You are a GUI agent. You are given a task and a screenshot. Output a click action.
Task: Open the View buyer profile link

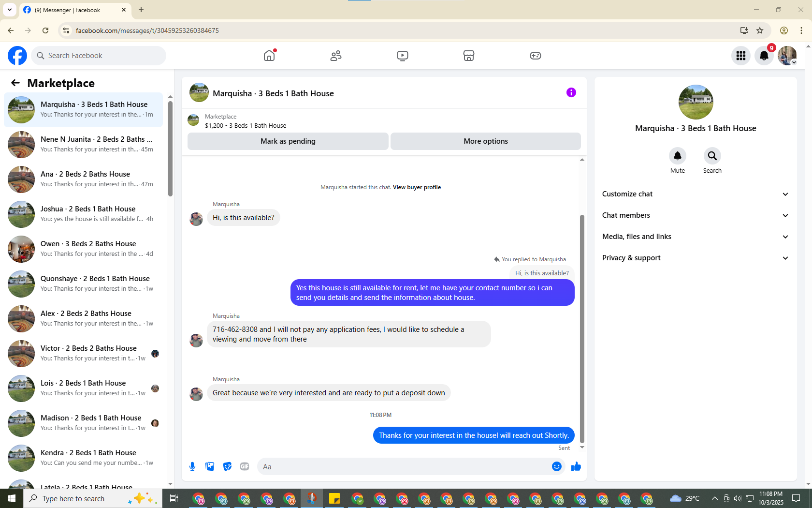(x=417, y=187)
